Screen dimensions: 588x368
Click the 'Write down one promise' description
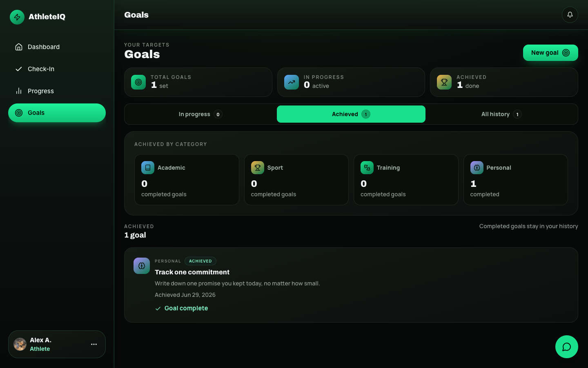tap(237, 283)
